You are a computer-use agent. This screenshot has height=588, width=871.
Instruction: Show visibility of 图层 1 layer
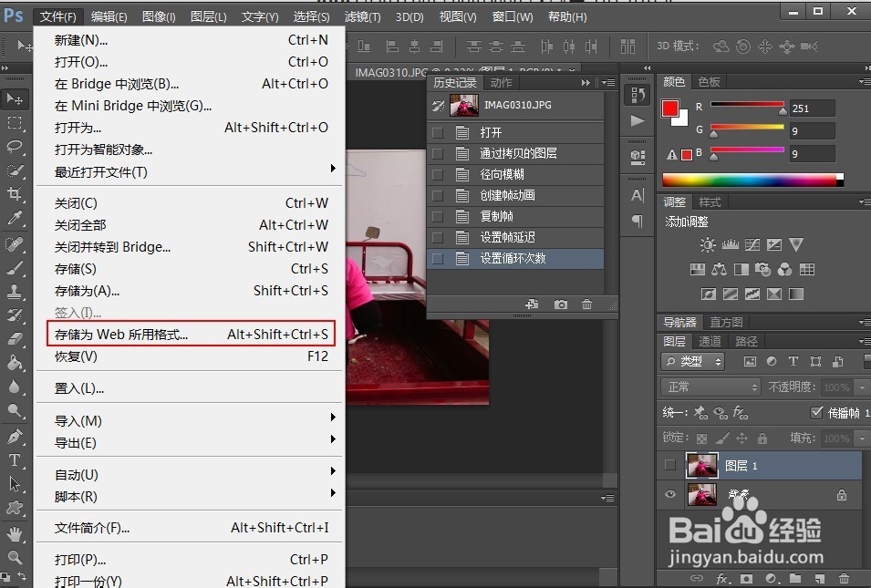pyautogui.click(x=670, y=465)
